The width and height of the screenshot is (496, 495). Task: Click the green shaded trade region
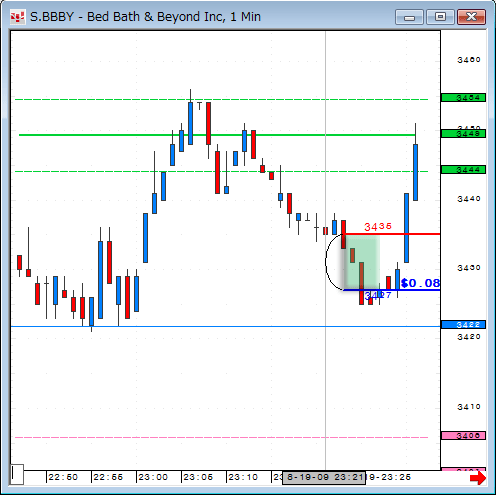pyautogui.click(x=362, y=262)
